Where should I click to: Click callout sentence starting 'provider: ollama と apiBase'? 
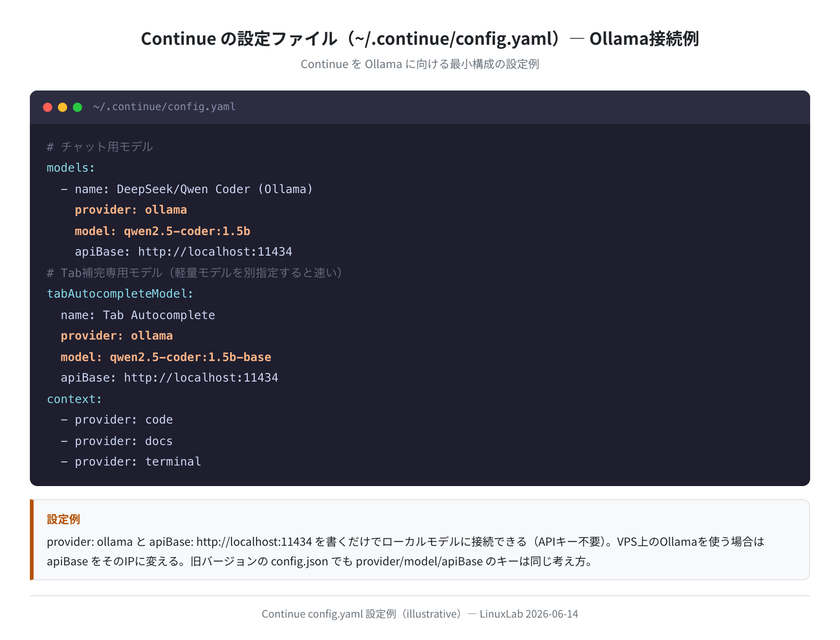point(406,542)
